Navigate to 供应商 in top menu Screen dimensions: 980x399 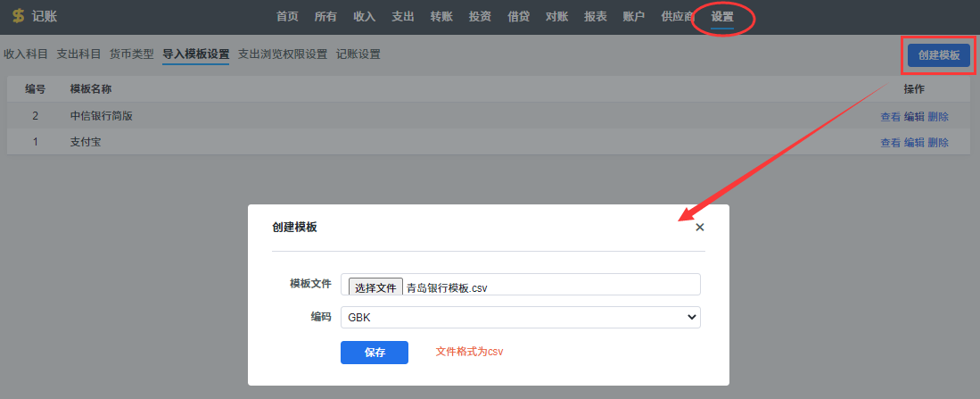(x=678, y=17)
